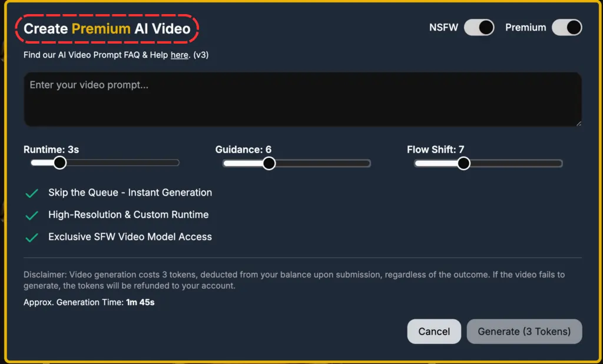Click the 'Create Premium AI Video' heading

pyautogui.click(x=107, y=28)
